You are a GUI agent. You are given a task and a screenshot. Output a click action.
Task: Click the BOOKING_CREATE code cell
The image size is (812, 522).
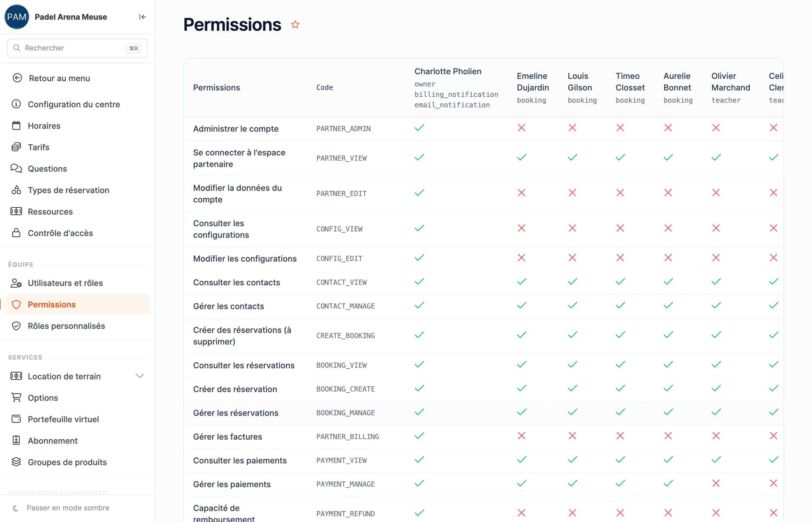coord(345,389)
